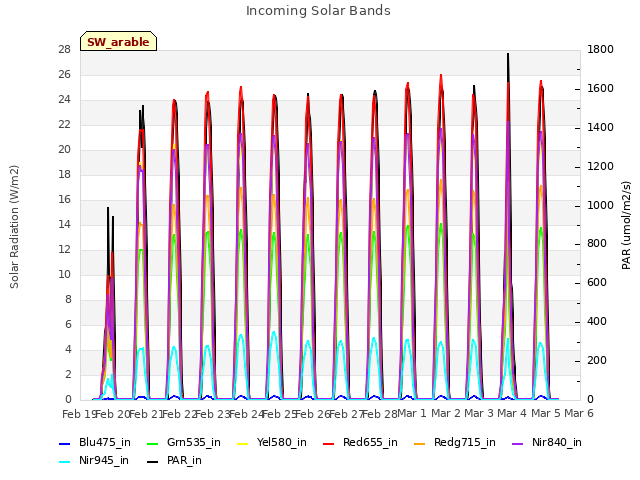Select the Nir840_in legend label
Viewport: 640px width, 480px height.
[557, 442]
